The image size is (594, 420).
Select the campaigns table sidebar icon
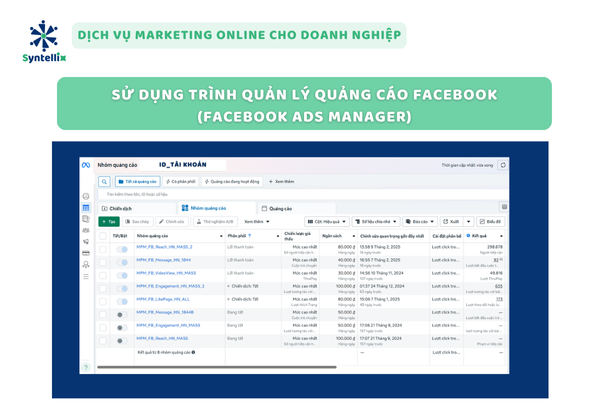[86, 208]
